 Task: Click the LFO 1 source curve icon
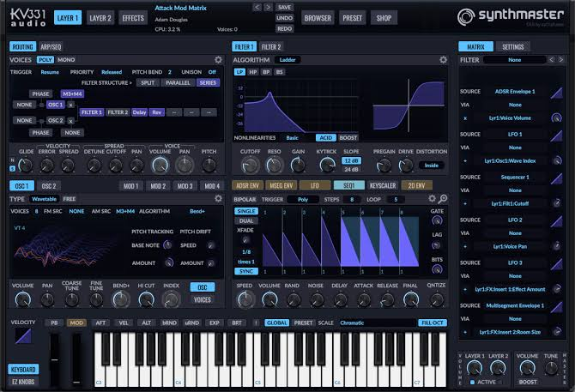(556, 136)
